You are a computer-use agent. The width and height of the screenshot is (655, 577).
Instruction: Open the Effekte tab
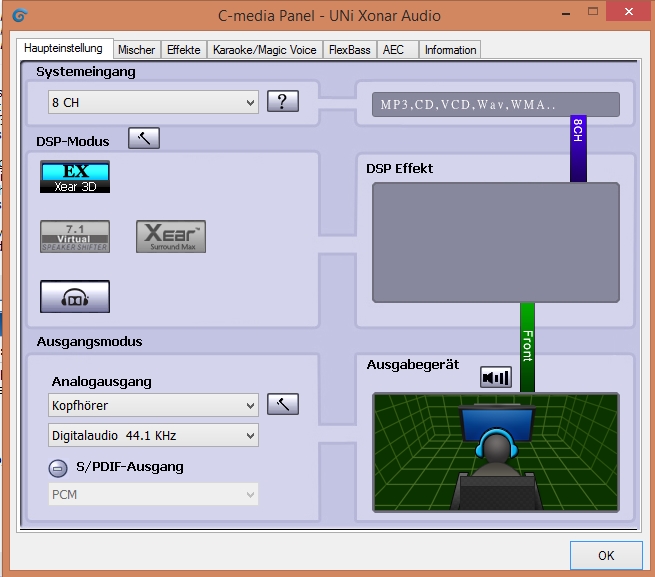tap(184, 50)
